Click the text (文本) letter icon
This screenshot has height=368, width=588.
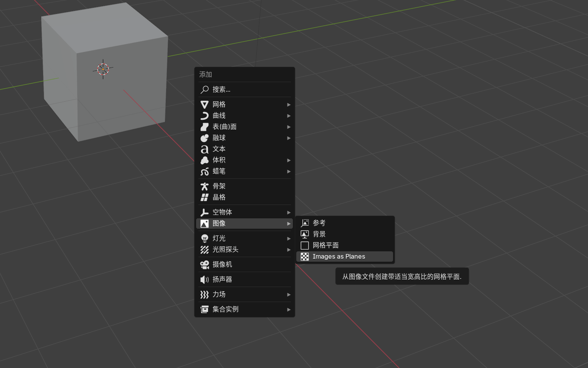tap(205, 149)
